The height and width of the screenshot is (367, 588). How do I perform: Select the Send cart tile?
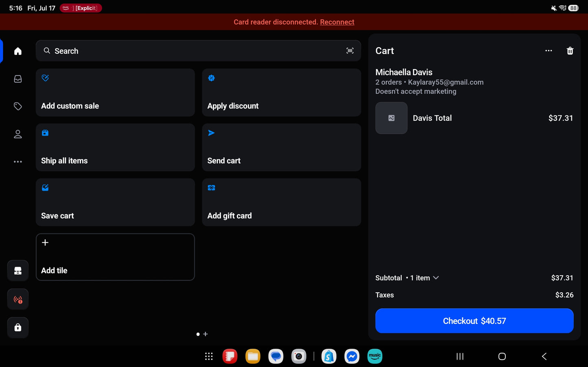point(282,148)
